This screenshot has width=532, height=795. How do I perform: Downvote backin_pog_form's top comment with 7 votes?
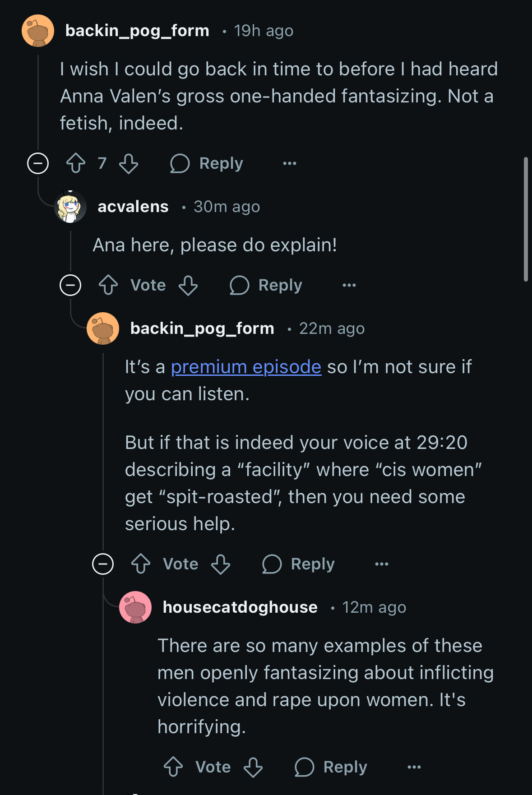coord(129,163)
